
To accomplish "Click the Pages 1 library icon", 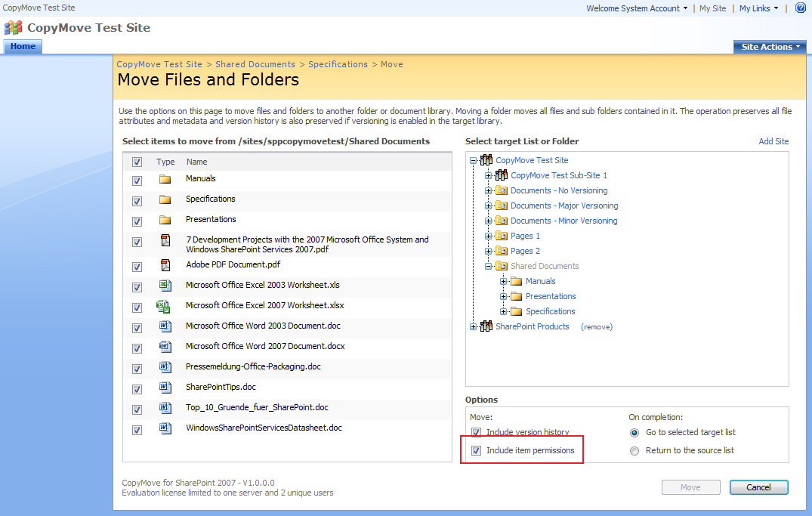I will [502, 236].
